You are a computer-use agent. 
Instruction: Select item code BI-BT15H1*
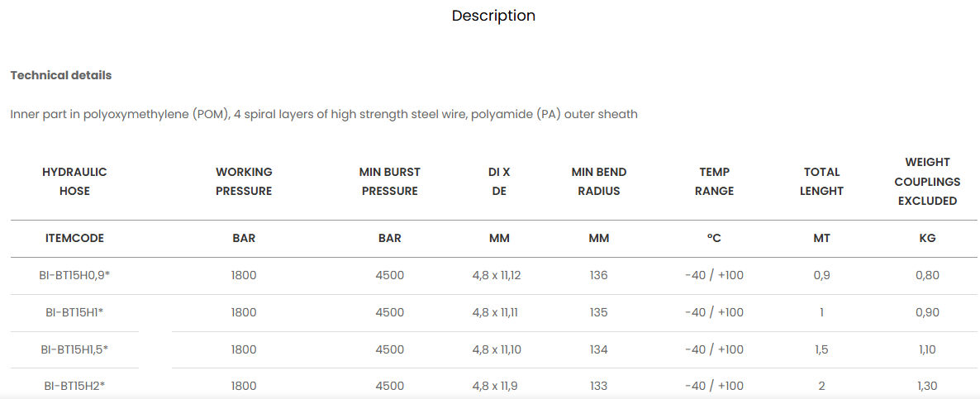click(x=74, y=312)
